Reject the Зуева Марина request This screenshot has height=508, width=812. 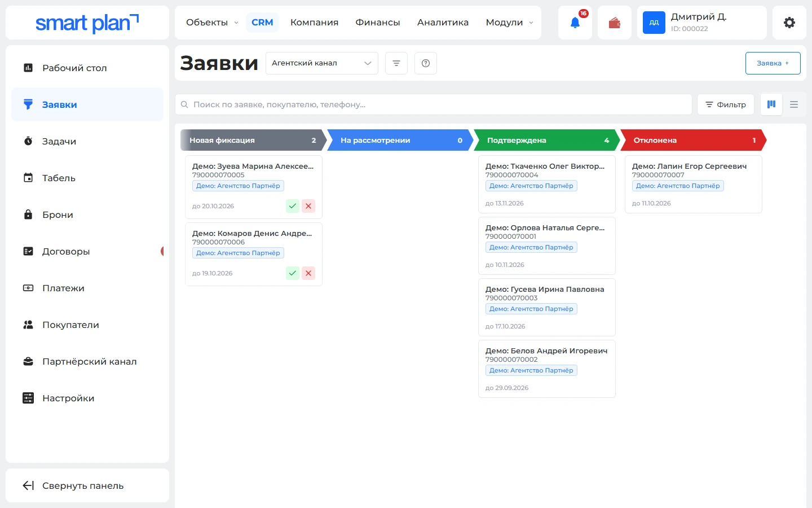308,206
